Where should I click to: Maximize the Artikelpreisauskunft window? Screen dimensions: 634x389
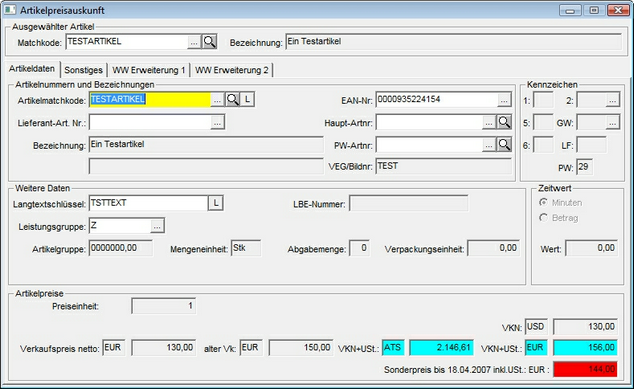(594, 10)
